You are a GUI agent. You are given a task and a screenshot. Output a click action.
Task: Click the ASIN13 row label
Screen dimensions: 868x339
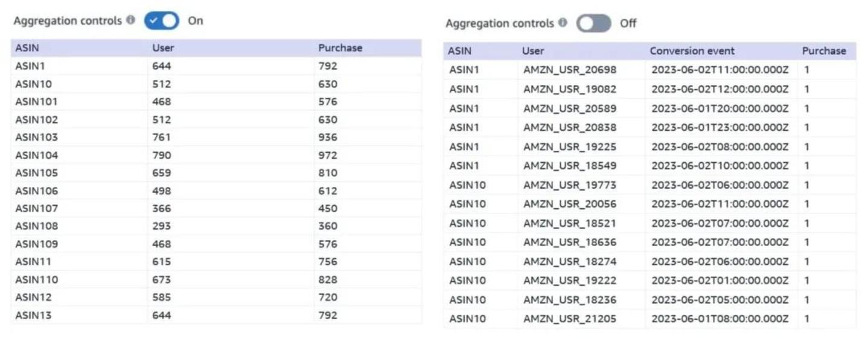[33, 315]
